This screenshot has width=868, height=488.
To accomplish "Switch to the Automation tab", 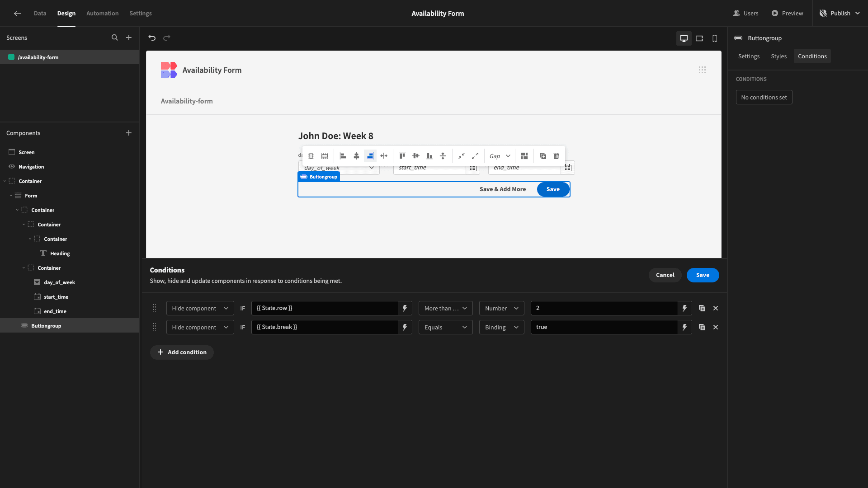I will point(103,14).
